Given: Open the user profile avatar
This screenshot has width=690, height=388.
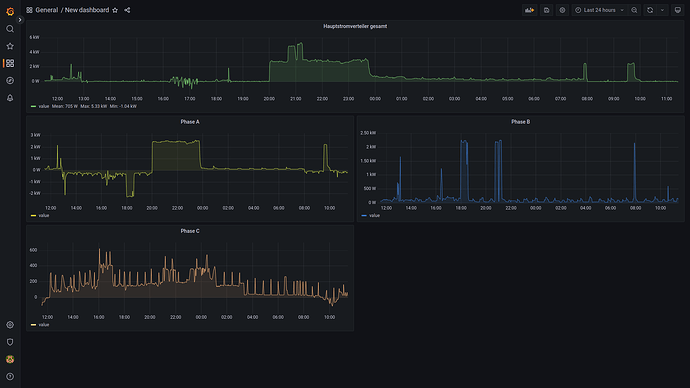Looking at the screenshot, I should [x=10, y=359].
